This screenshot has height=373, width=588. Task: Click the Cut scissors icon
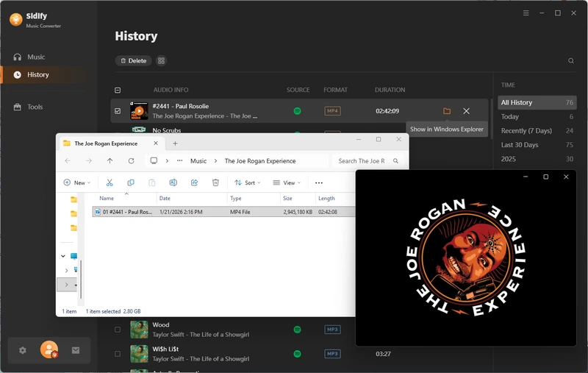click(x=110, y=182)
